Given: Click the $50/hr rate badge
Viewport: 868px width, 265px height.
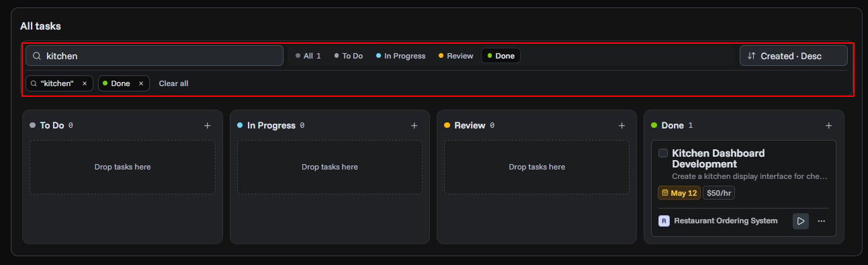Looking at the screenshot, I should point(718,193).
